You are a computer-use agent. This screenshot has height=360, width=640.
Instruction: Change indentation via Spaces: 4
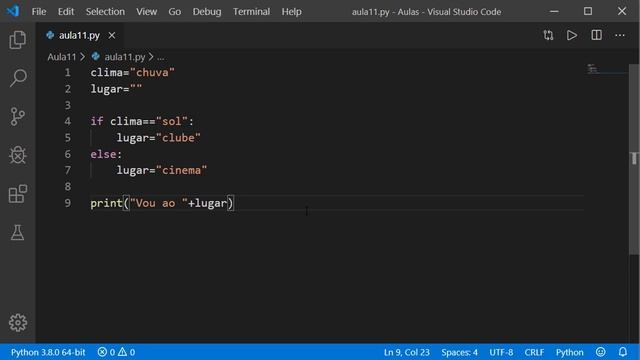[x=459, y=352]
